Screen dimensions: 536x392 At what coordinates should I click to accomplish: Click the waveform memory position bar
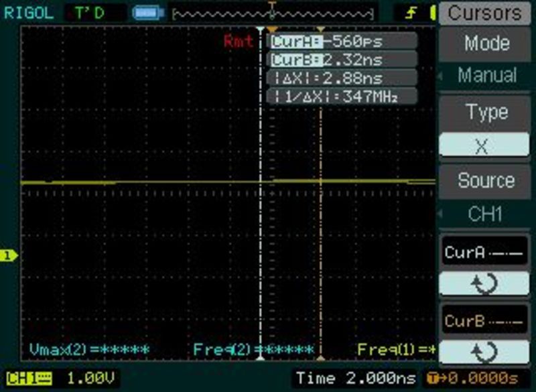coord(272,12)
